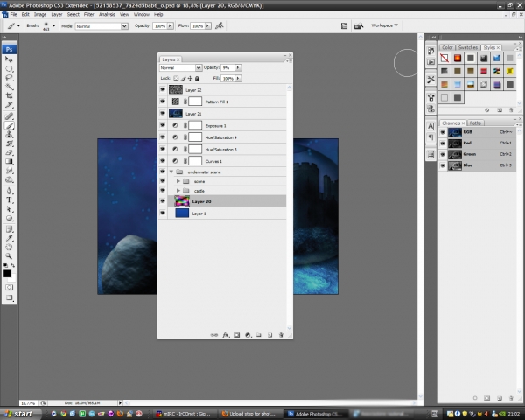Viewport: 525px width, 420px height.
Task: Open the layer Opacity slider arrow
Action: (x=238, y=67)
